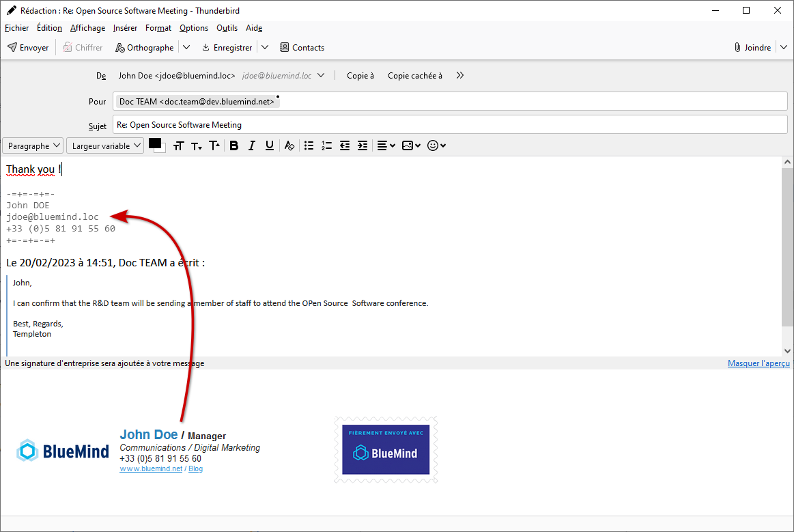Viewport: 794px width, 532px height.
Task: Click the Masquer l'aperçu link
Action: pos(758,363)
